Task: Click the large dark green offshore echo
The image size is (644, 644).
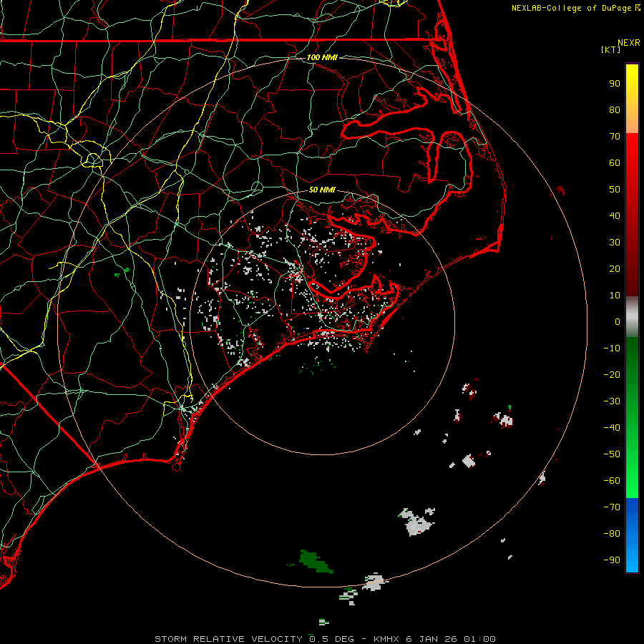Action: [x=313, y=560]
